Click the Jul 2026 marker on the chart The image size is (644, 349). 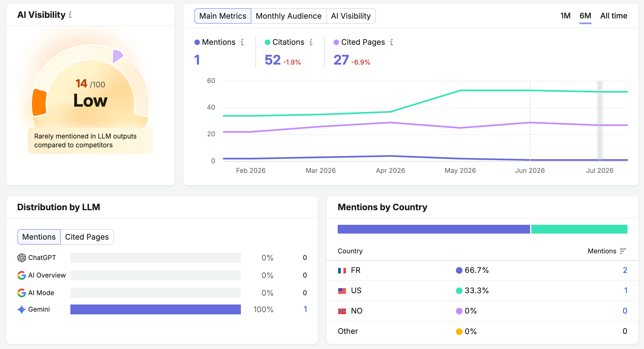pyautogui.click(x=600, y=121)
